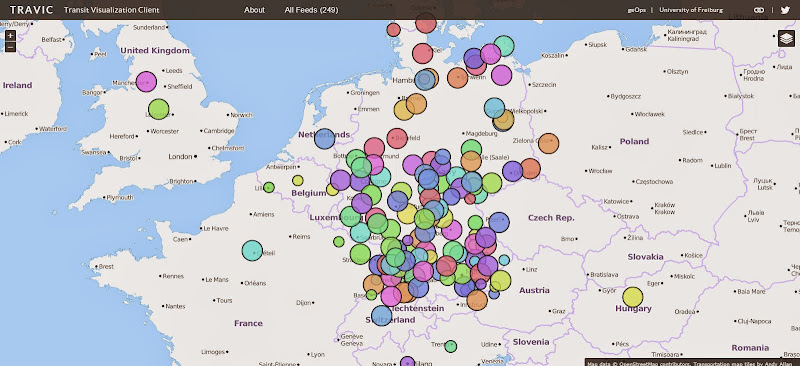The height and width of the screenshot is (366, 800).
Task: Select the orange circle near Zielona Gora
Action: tap(548, 143)
